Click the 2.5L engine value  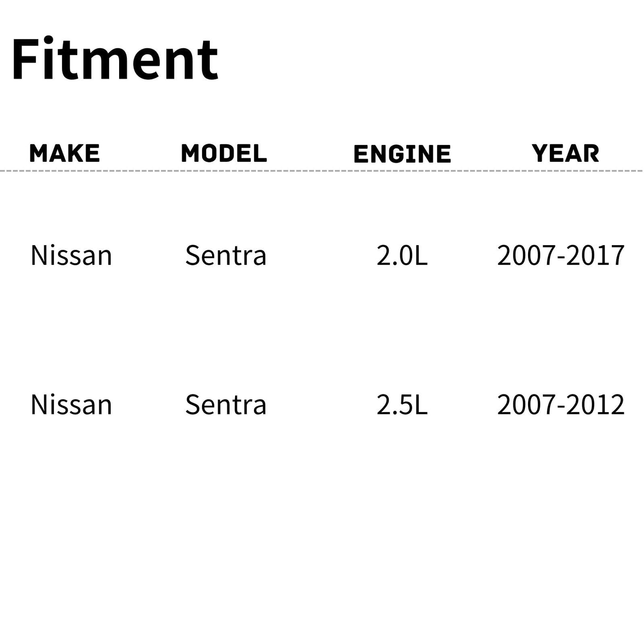pos(402,405)
